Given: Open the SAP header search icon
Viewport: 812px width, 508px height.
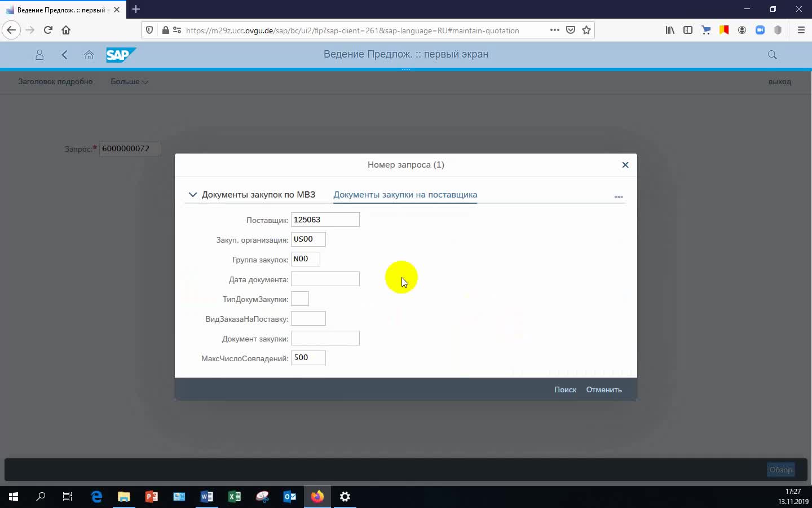Looking at the screenshot, I should pos(773,55).
